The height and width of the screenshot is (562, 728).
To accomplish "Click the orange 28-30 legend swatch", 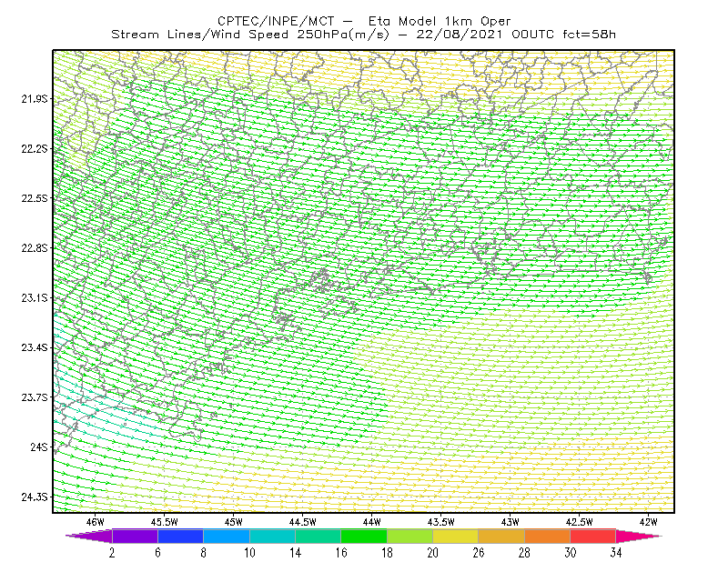I will click(547, 536).
